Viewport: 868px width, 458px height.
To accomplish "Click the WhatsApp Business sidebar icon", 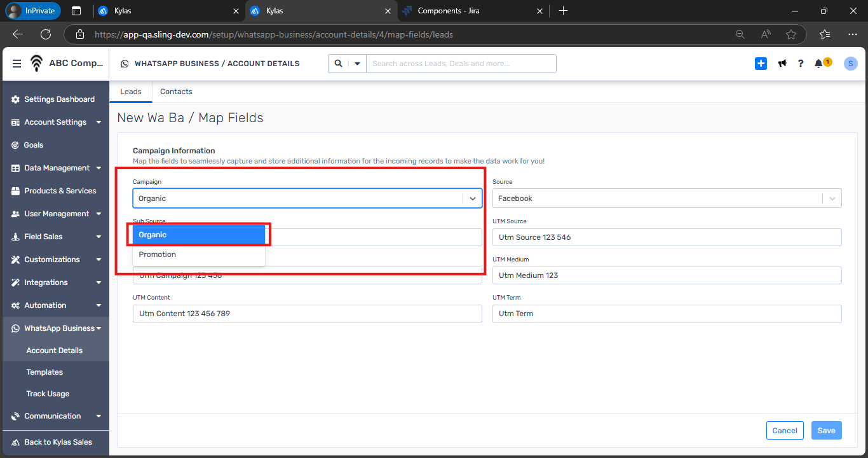I will click(x=16, y=328).
